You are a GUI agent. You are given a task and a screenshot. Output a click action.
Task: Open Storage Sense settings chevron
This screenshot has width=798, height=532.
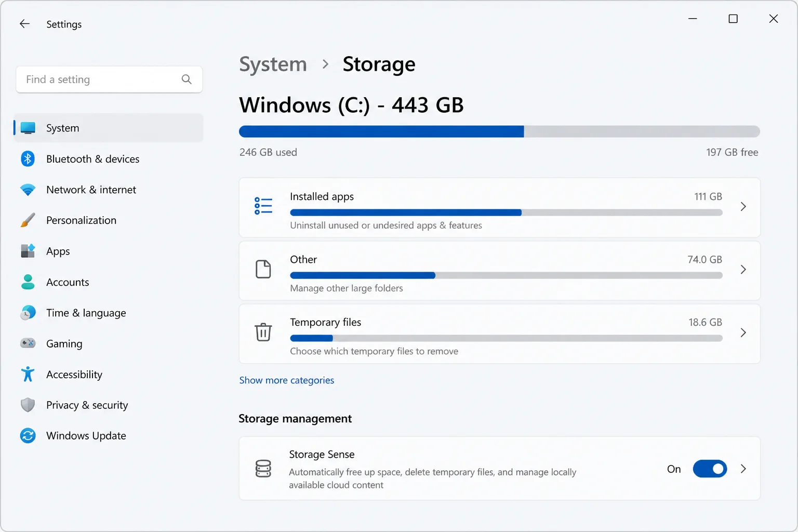click(743, 469)
